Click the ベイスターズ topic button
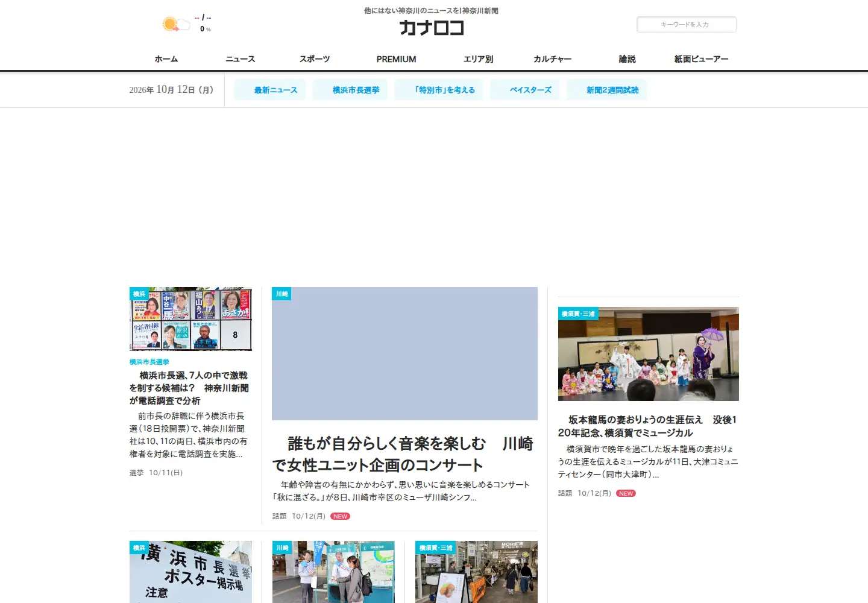The width and height of the screenshot is (868, 603). pos(525,90)
